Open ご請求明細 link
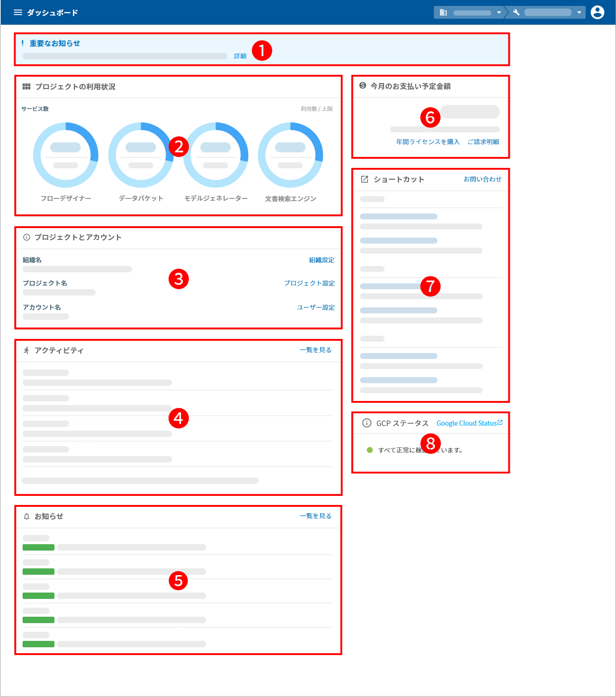 pos(483,142)
